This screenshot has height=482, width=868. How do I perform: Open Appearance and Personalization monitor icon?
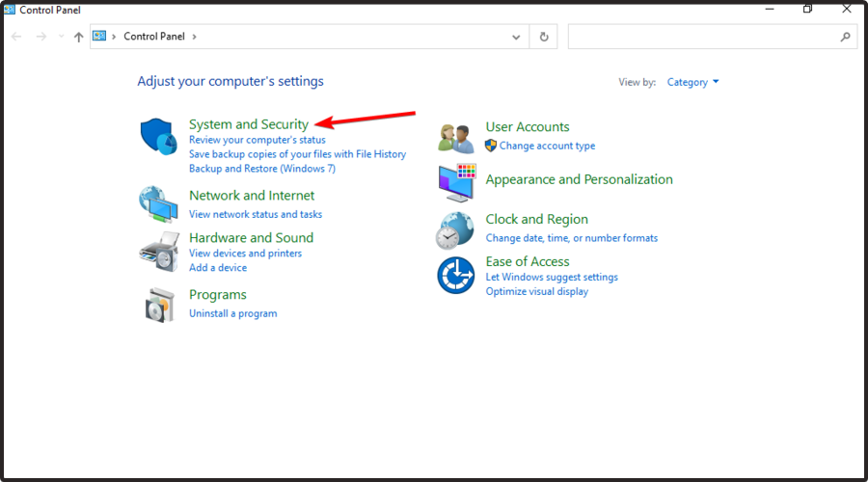coord(456,182)
